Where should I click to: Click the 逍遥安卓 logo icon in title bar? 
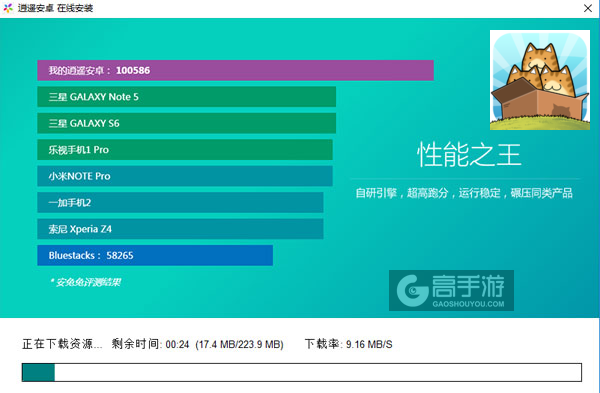(8, 8)
